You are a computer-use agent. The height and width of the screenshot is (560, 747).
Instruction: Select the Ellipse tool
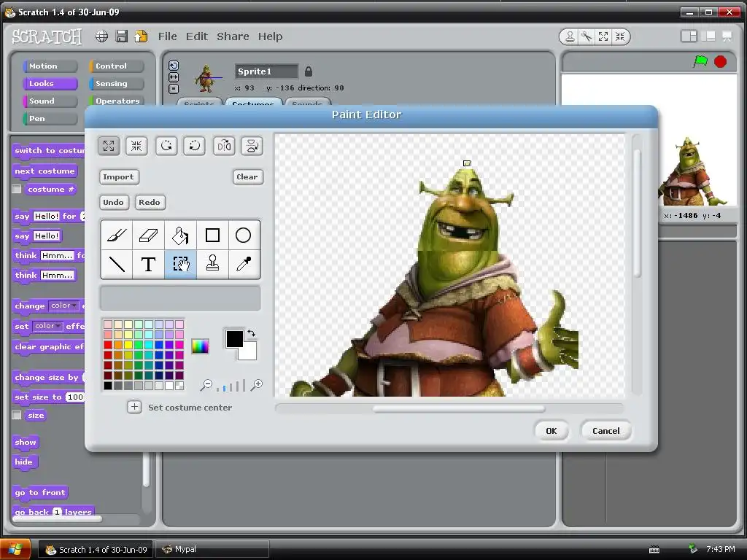pyautogui.click(x=244, y=236)
